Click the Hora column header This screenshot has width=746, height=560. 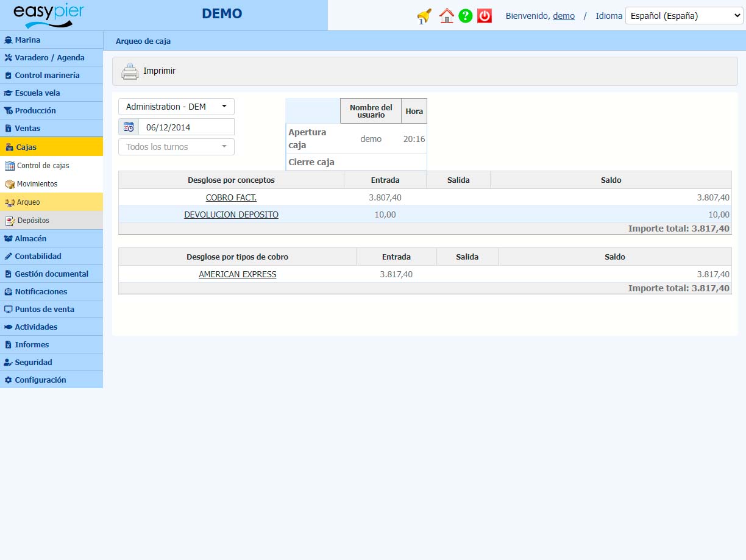pos(414,112)
